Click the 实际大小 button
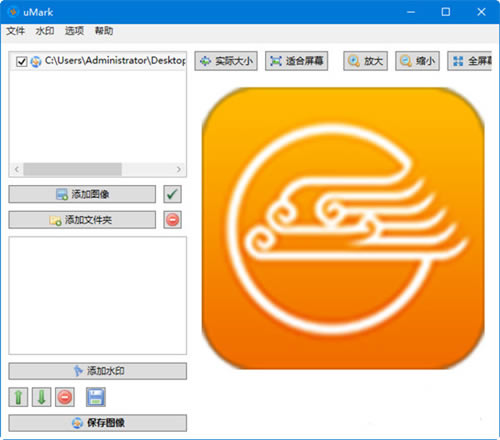The height and width of the screenshot is (440, 500). (x=226, y=61)
